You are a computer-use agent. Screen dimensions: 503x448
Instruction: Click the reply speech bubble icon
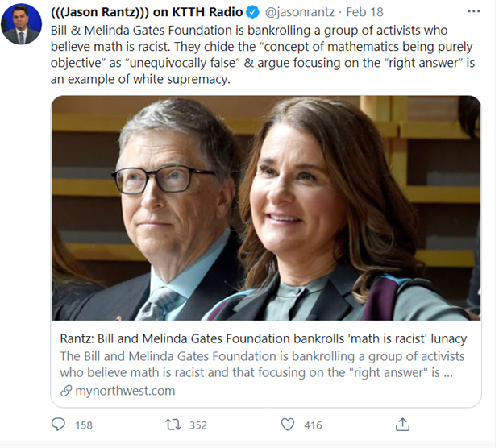click(x=59, y=425)
